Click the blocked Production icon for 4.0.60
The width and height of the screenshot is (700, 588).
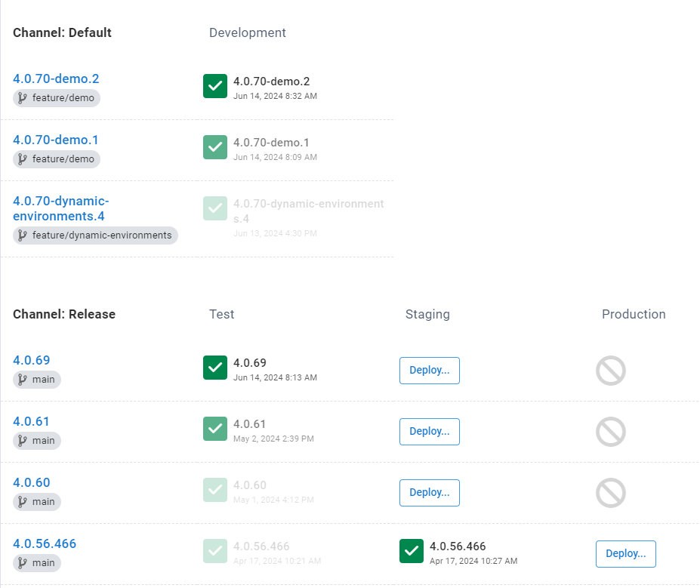(610, 493)
